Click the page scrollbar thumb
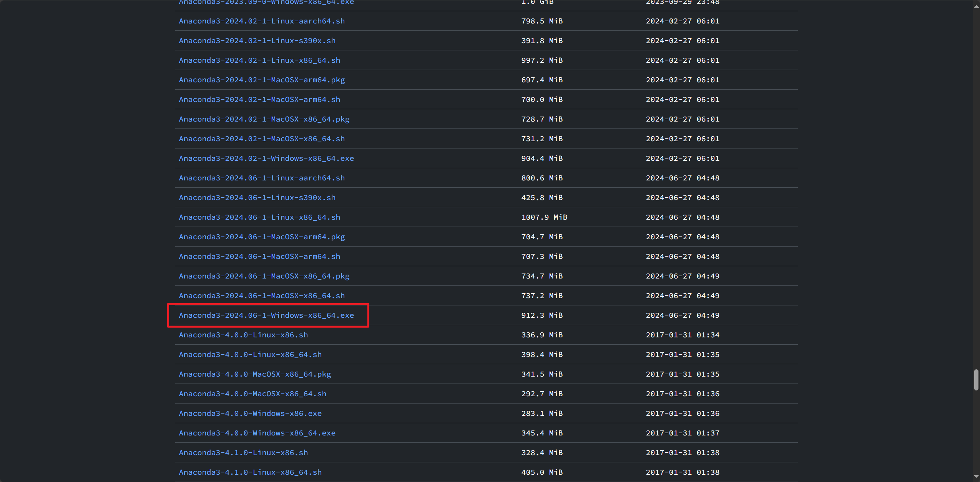 (976, 380)
